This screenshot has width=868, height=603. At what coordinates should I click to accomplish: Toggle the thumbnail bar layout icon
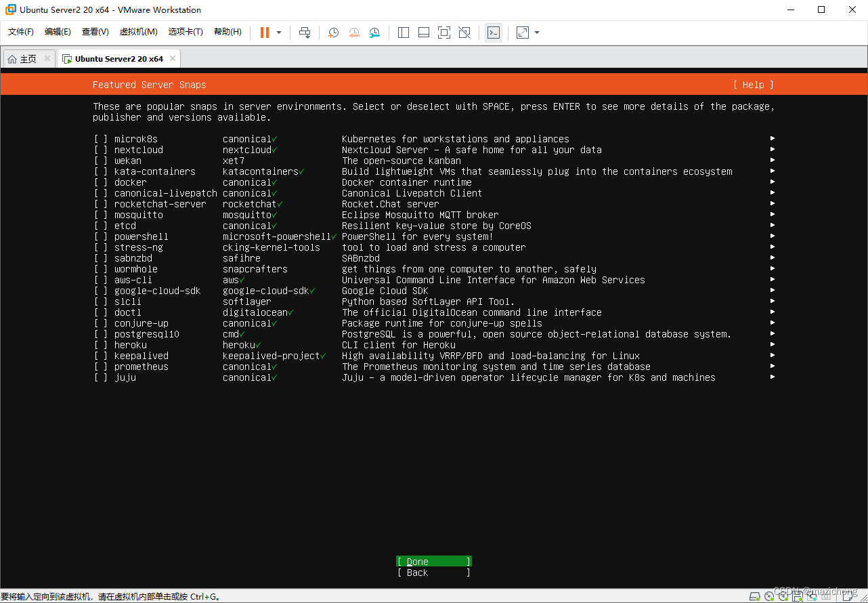[x=424, y=33]
